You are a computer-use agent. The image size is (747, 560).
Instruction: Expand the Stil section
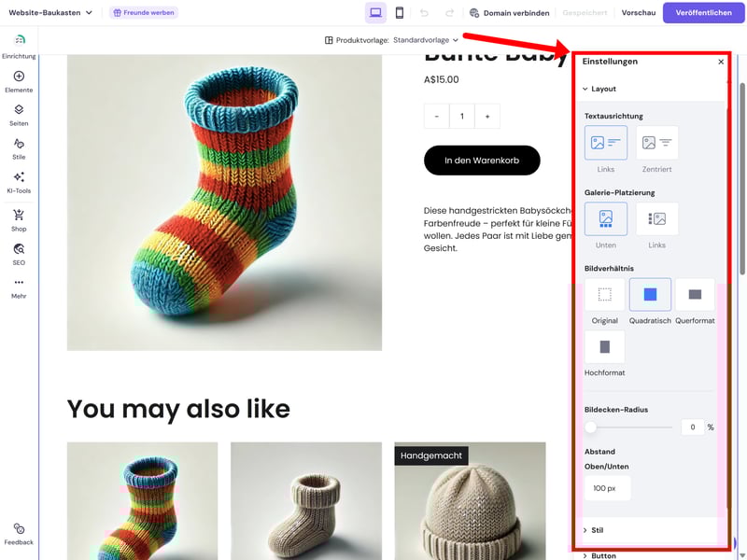pyautogui.click(x=597, y=530)
